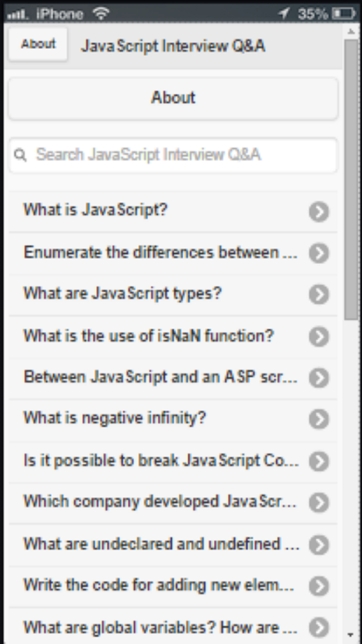Expand chevron for Between JavaScript and ASP

click(x=319, y=378)
